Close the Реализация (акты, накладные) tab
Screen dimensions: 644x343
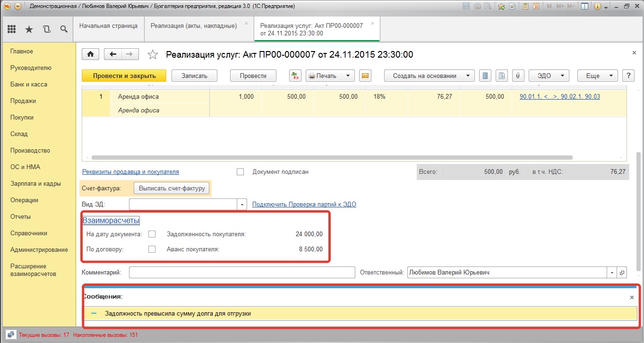point(246,23)
